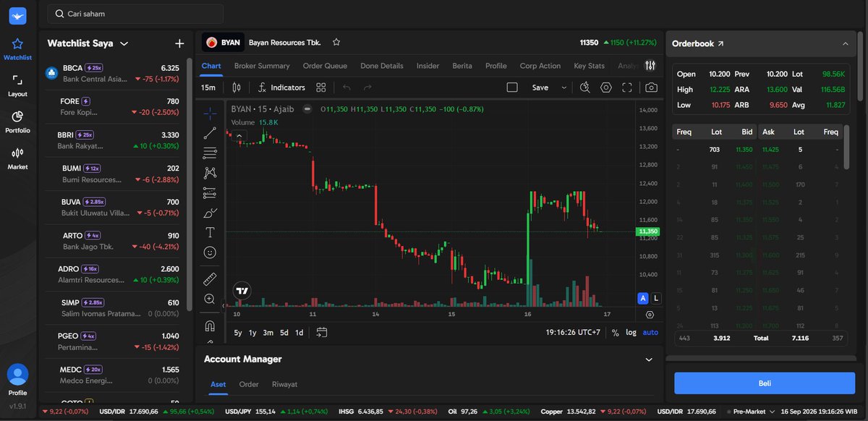Open the Key Stats tab
The image size is (868, 421).
click(x=589, y=66)
